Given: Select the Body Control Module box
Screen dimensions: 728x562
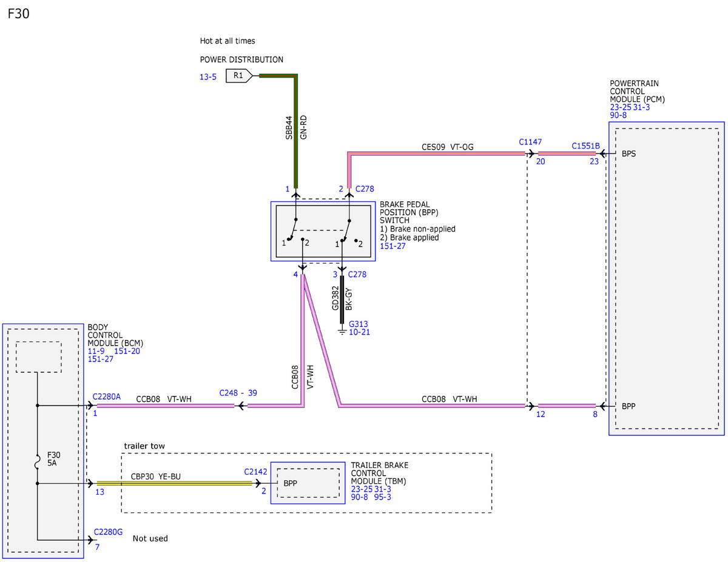Looking at the screenshot, I should pyautogui.click(x=43, y=441).
